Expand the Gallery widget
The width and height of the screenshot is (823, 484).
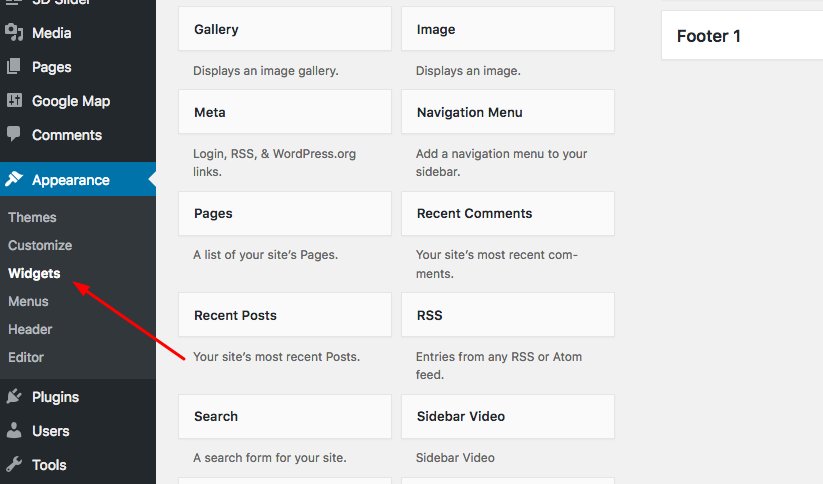click(x=285, y=29)
